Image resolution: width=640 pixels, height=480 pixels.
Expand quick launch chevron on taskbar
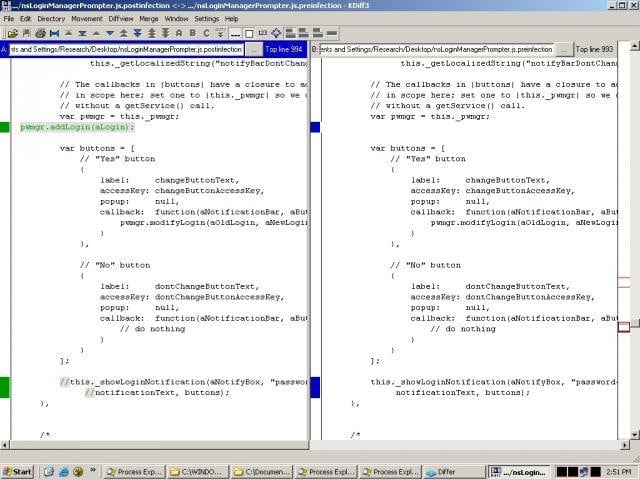coord(93,471)
